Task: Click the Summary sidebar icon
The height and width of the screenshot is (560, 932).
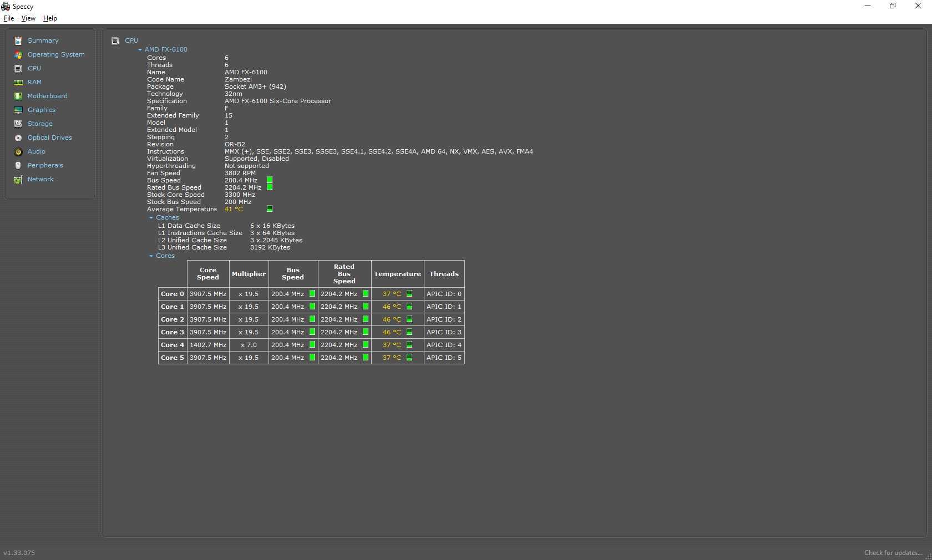Action: (18, 40)
